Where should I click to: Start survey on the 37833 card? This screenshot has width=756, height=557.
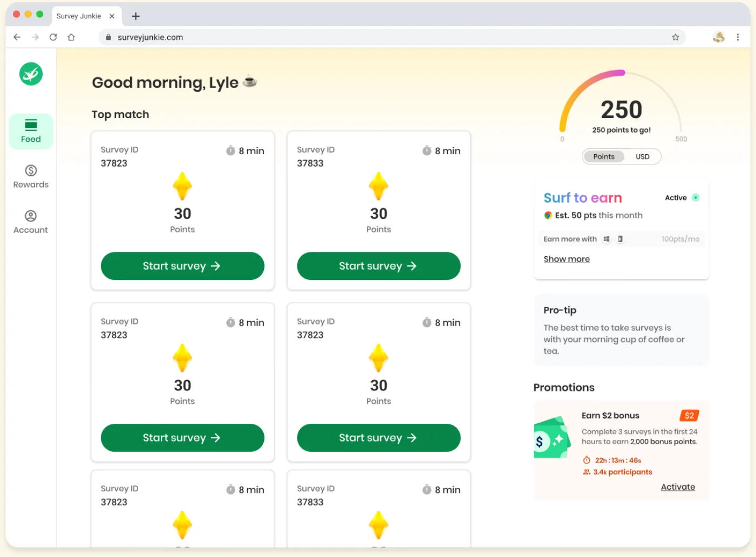[378, 266]
